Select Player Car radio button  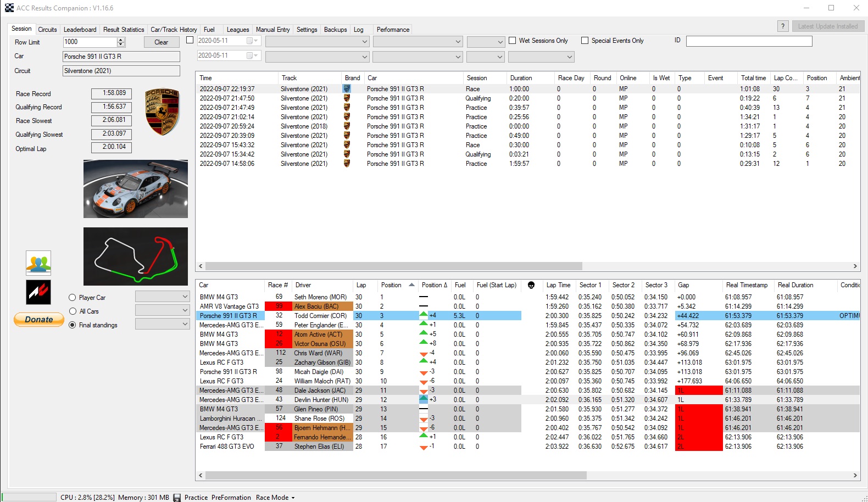pos(72,298)
